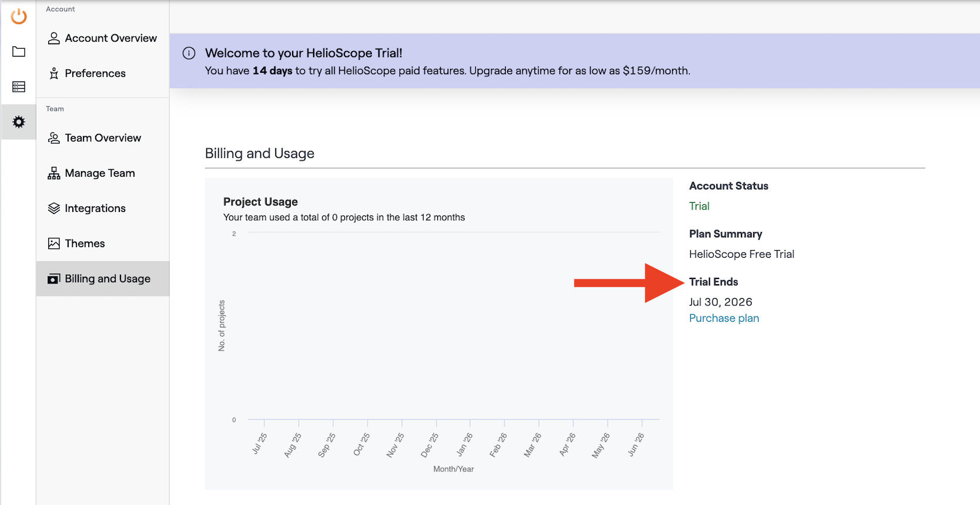980x505 pixels.
Task: Click the '14 days' text in banner
Action: (x=273, y=70)
